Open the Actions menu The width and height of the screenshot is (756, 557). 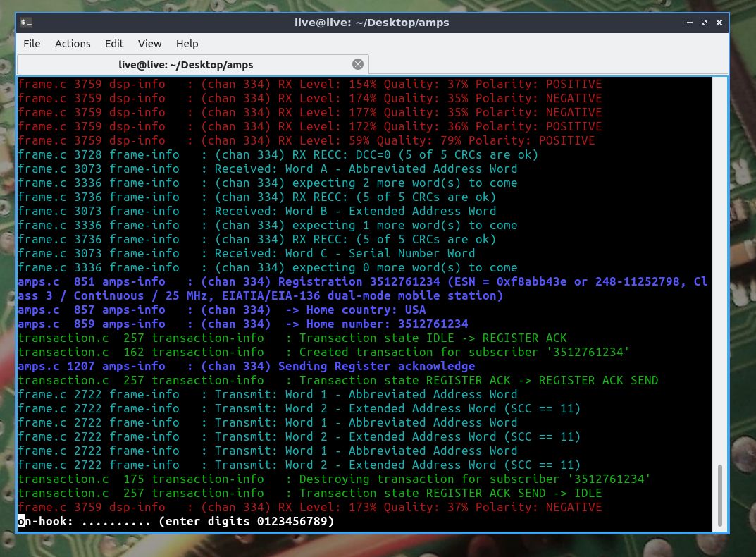pos(73,44)
